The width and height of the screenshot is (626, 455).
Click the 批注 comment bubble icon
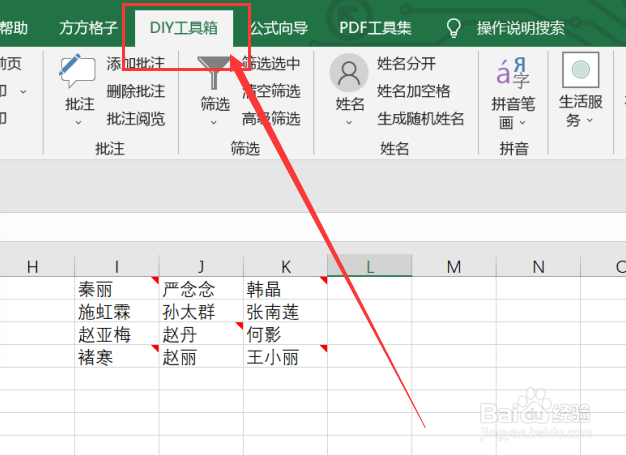click(77, 71)
